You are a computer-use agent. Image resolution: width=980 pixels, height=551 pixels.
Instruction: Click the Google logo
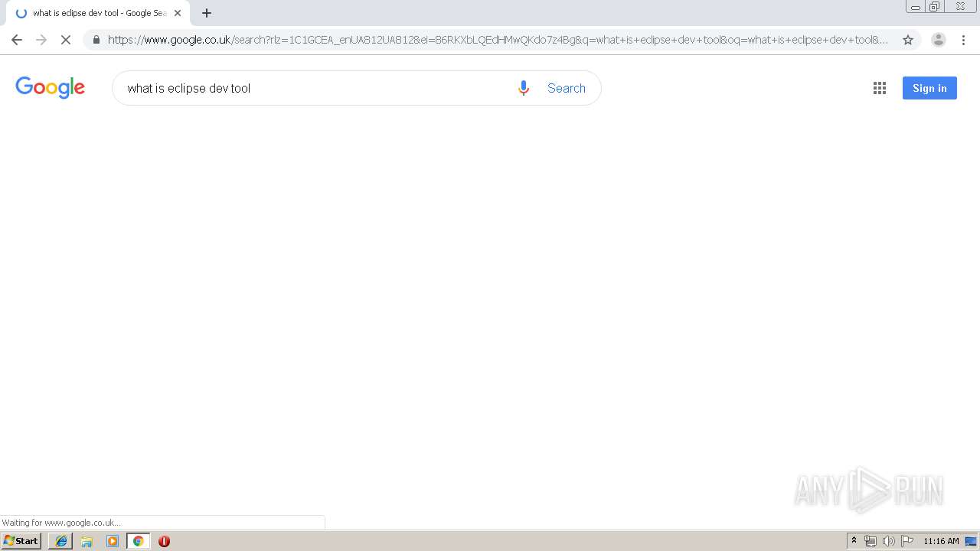(x=51, y=87)
